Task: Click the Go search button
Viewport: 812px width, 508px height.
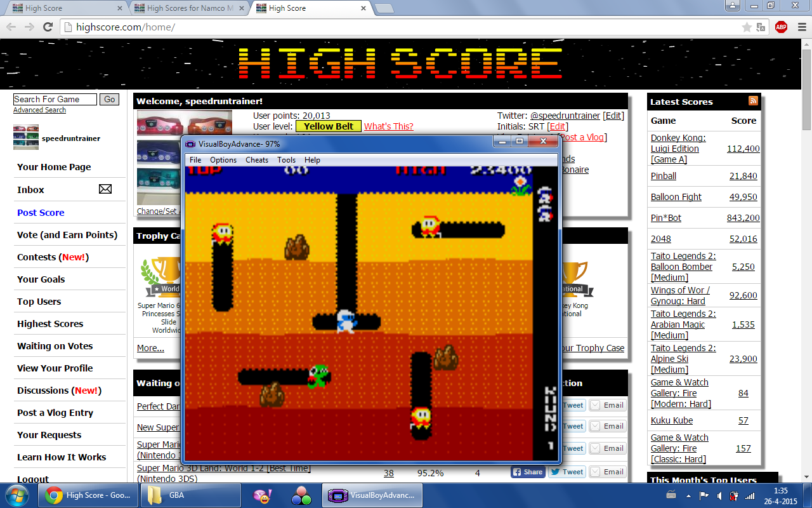Action: pyautogui.click(x=110, y=99)
